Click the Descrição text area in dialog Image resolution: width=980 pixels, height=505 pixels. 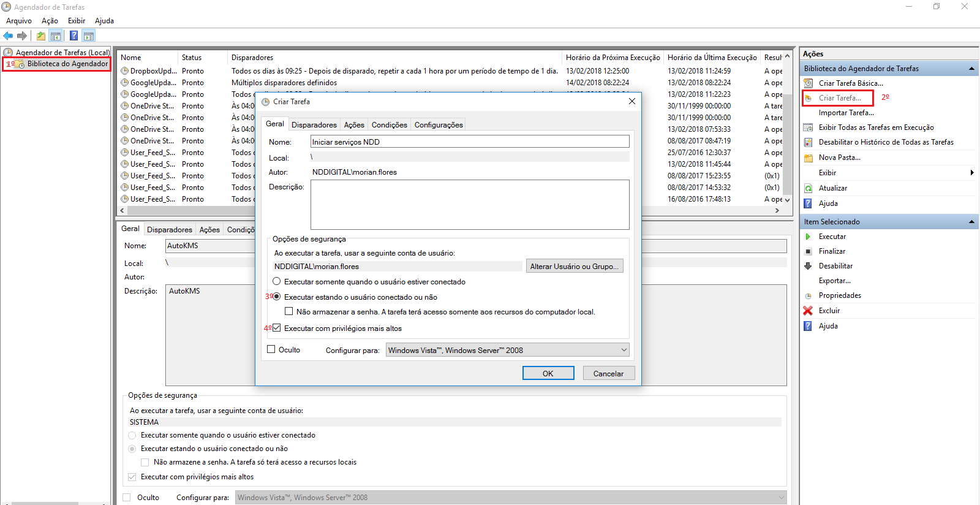(469, 205)
